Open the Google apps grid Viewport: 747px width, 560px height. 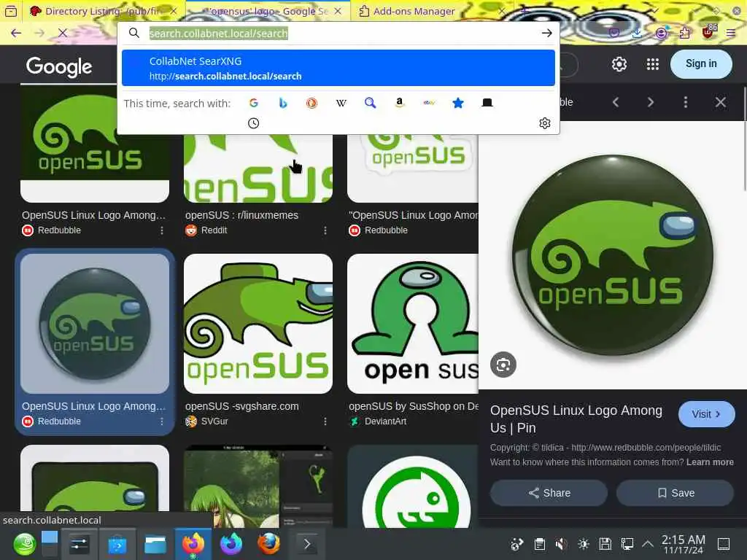(x=652, y=64)
